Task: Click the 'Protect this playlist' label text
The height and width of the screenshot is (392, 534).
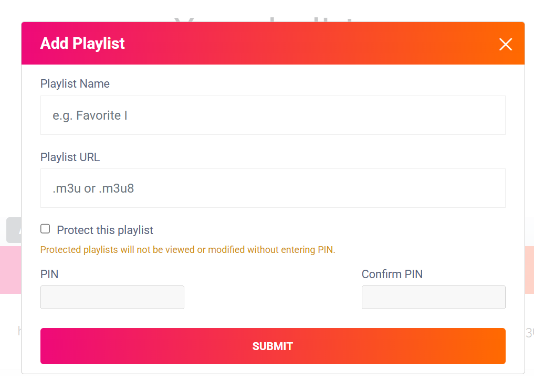Action: (105, 230)
